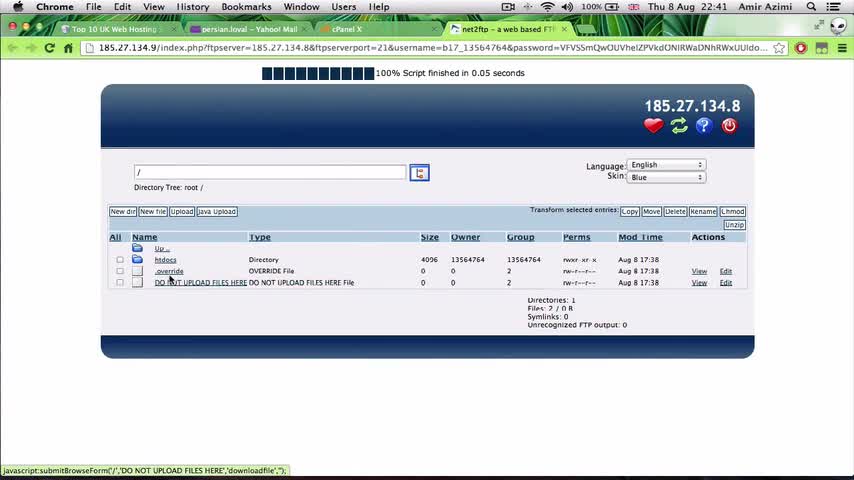Open the Apple menu icon
854x480 pixels.
[18, 7]
